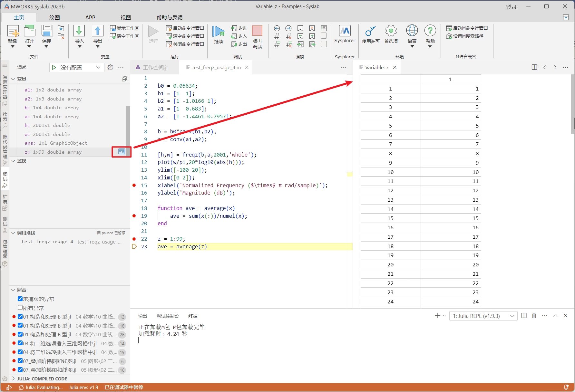Open the 首选项 preferences gear icon
This screenshot has width=575, height=392.
click(391, 31)
